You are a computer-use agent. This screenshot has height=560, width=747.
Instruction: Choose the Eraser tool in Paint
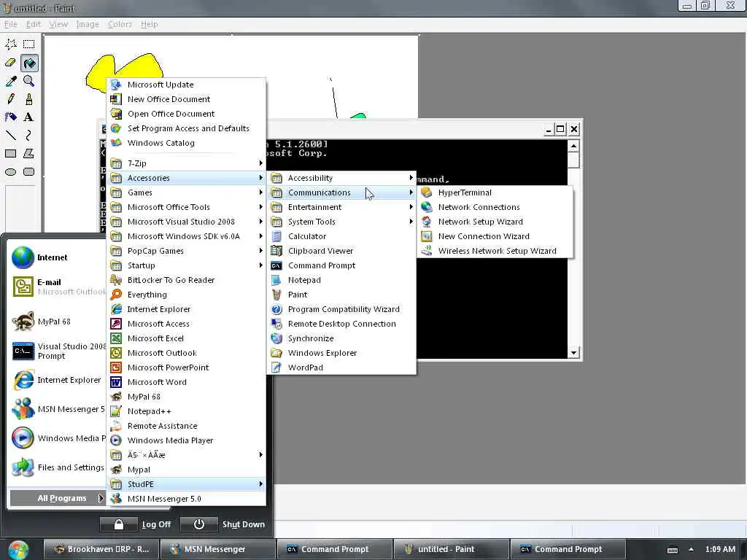coord(11,63)
